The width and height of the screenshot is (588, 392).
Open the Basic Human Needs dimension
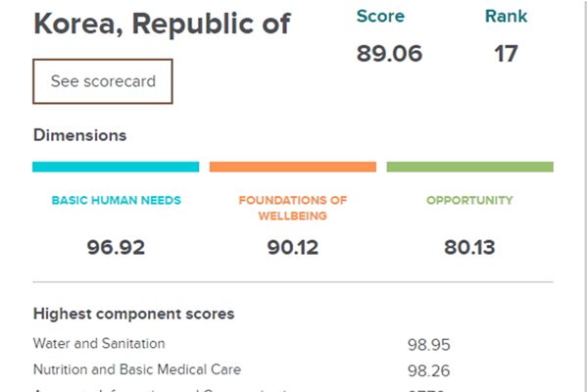[x=116, y=201]
